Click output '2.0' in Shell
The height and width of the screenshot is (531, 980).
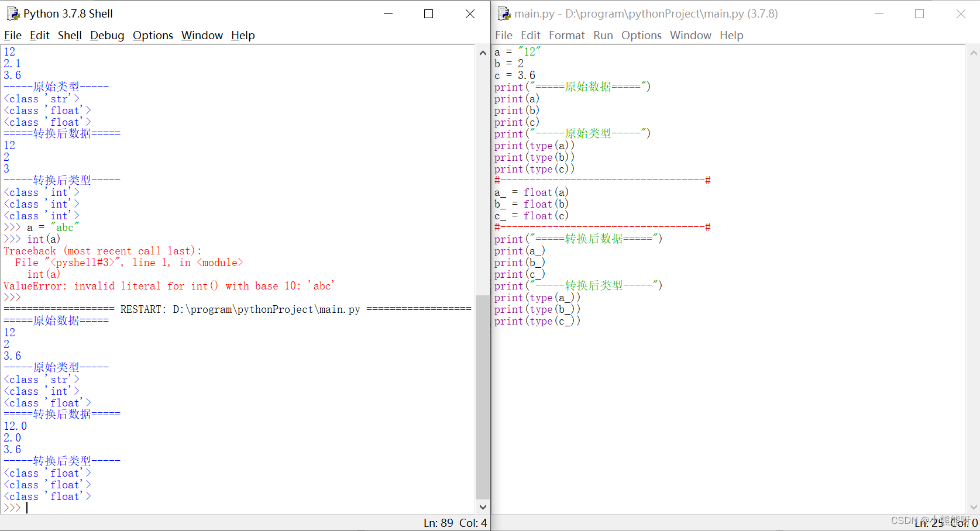12,438
